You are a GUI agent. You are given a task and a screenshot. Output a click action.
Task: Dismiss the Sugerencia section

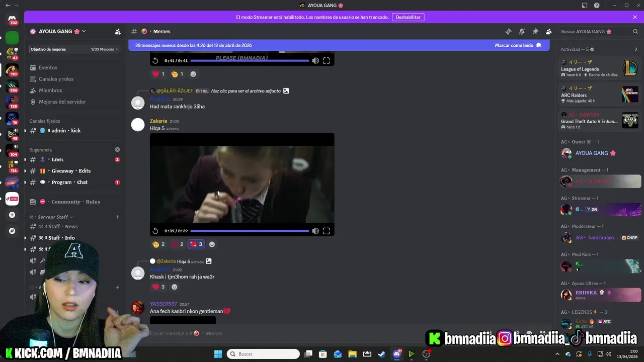pyautogui.click(x=117, y=149)
